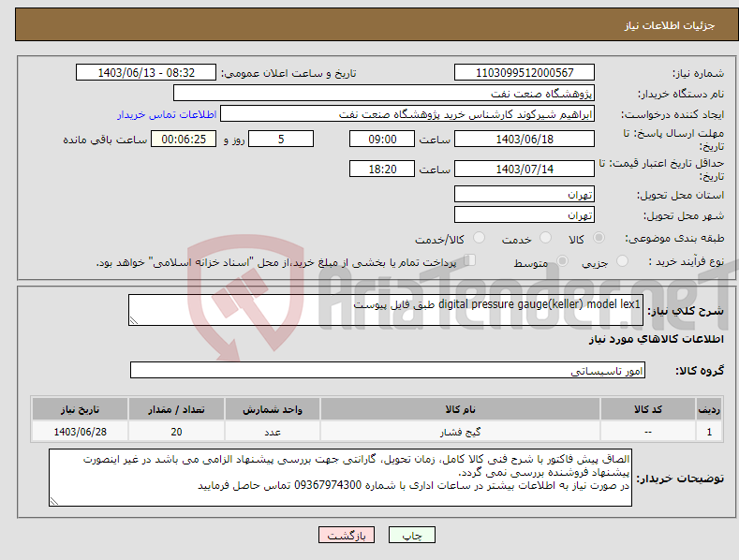Click the نام کالا column header
Screen dimensions: 739x560
[x=460, y=409]
